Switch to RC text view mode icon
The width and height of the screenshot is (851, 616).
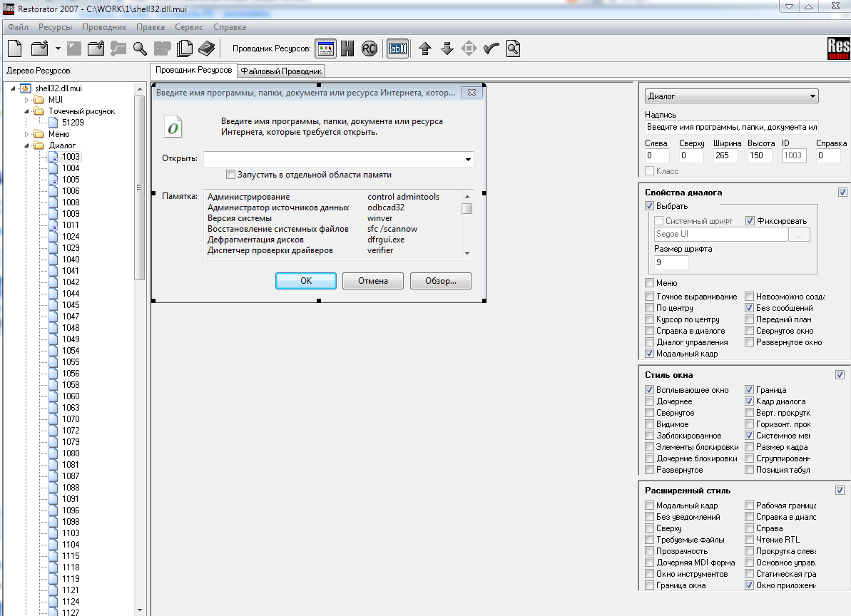pyautogui.click(x=370, y=48)
